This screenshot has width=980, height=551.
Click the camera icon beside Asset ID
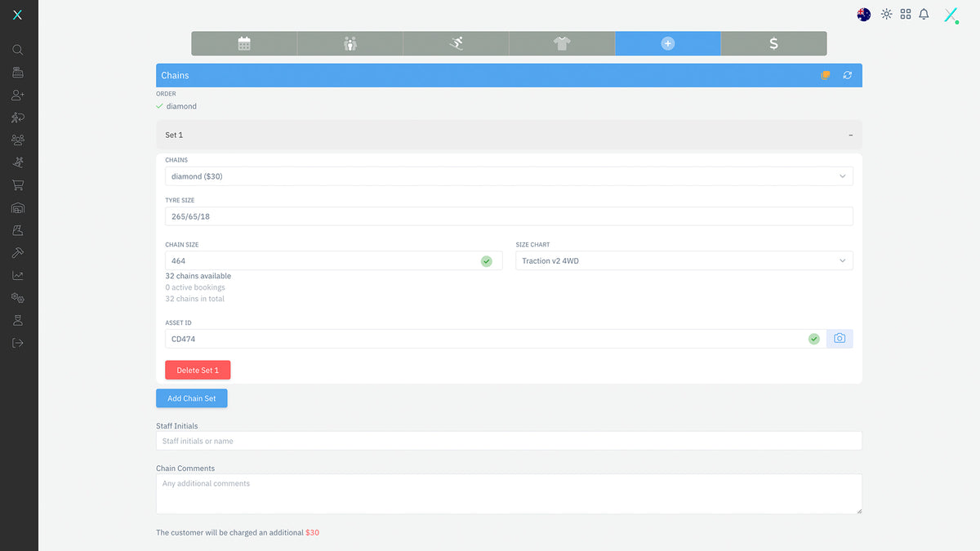point(840,339)
